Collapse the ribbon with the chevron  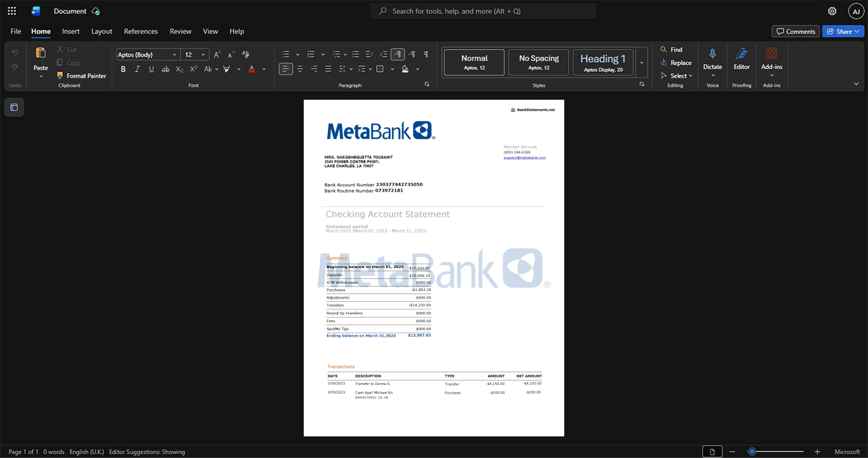click(856, 84)
